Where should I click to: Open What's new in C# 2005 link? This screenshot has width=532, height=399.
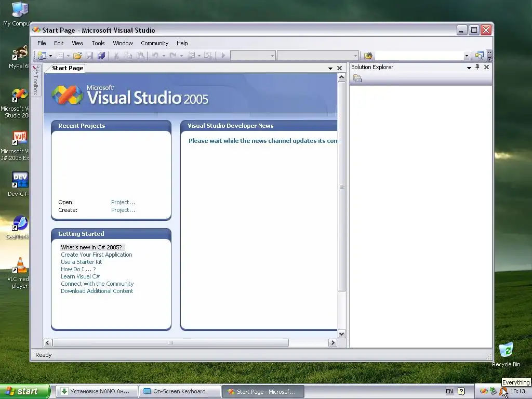[x=91, y=247]
